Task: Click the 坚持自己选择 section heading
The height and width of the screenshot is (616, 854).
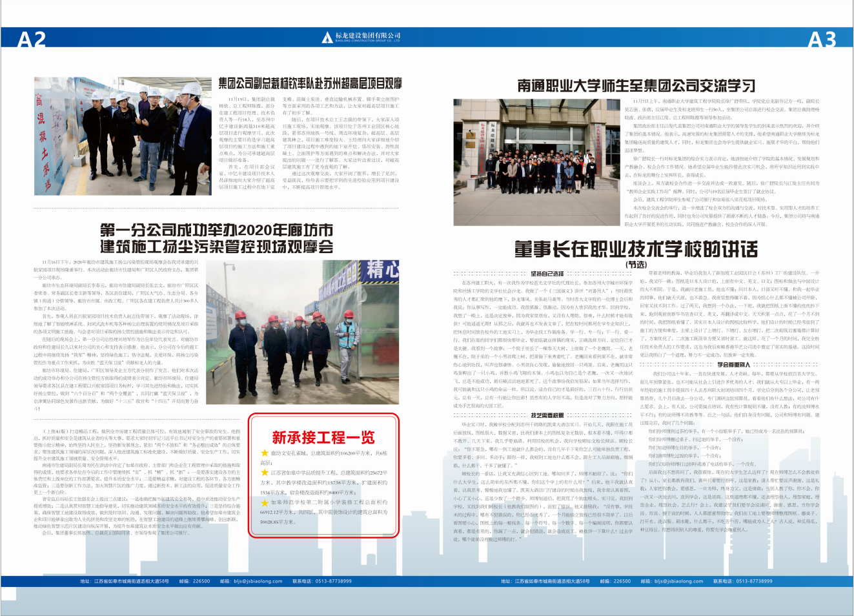Action: 547,274
